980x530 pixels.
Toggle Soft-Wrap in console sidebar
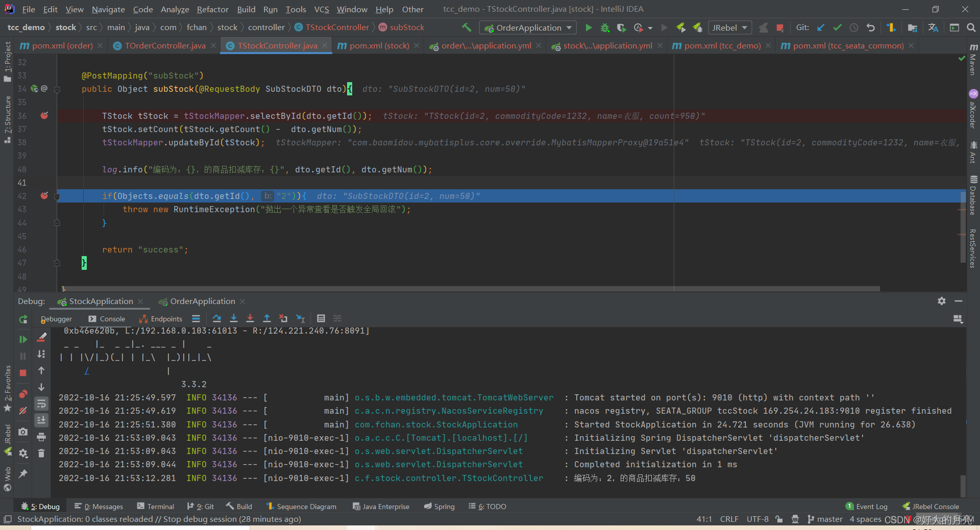pos(41,404)
